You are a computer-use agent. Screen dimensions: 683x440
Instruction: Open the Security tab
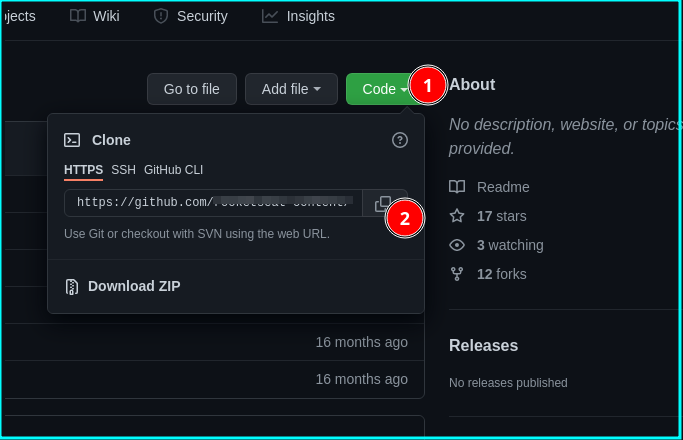[x=190, y=16]
